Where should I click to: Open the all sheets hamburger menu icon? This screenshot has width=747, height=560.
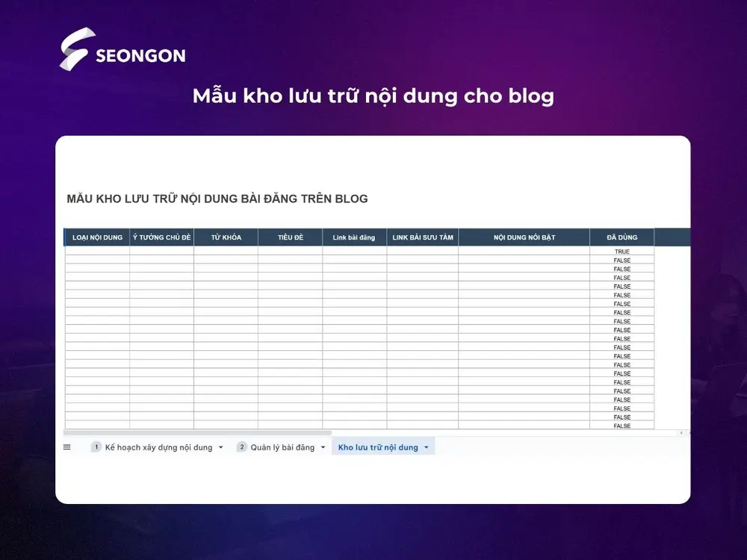[x=67, y=447]
